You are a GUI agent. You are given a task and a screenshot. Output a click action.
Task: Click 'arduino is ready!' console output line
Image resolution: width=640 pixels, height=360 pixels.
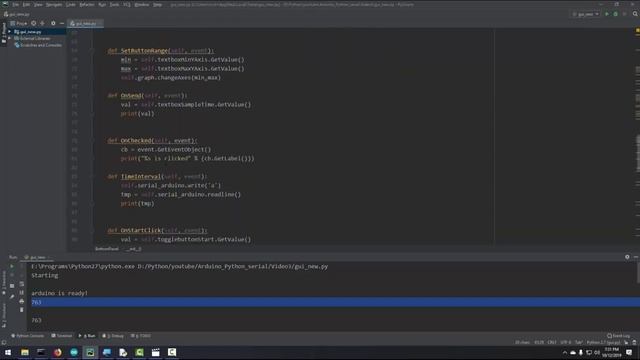(60, 293)
